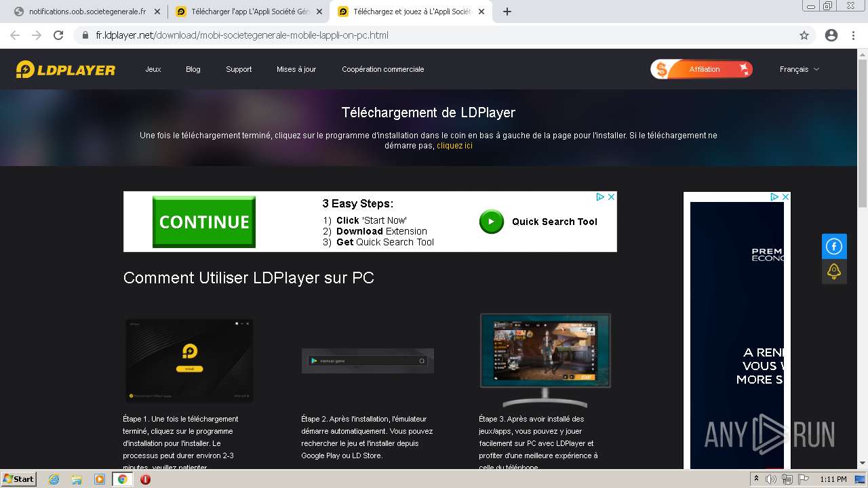Click the Étape 2 search bar thumbnail
The height and width of the screenshot is (488, 868).
click(368, 361)
